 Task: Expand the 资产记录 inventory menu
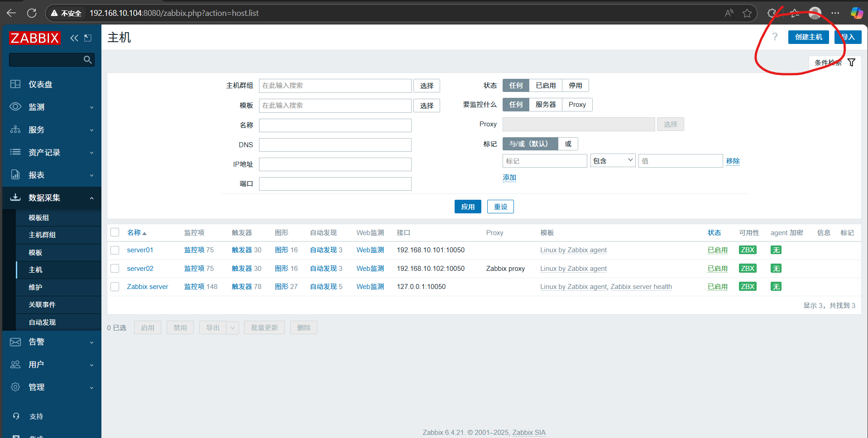coord(52,152)
